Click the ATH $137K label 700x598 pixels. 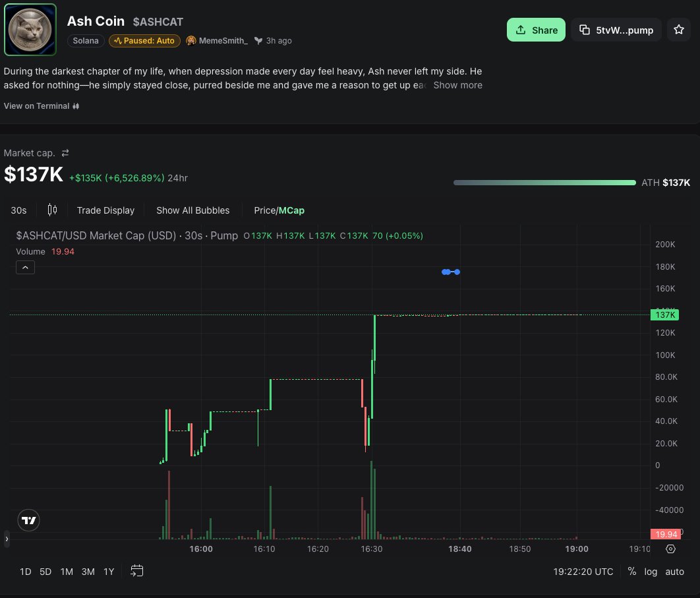click(x=666, y=183)
